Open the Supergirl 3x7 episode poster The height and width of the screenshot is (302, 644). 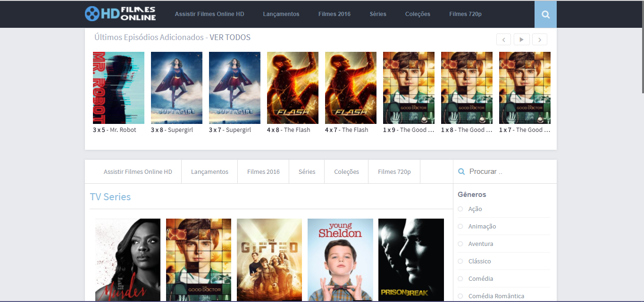point(234,88)
